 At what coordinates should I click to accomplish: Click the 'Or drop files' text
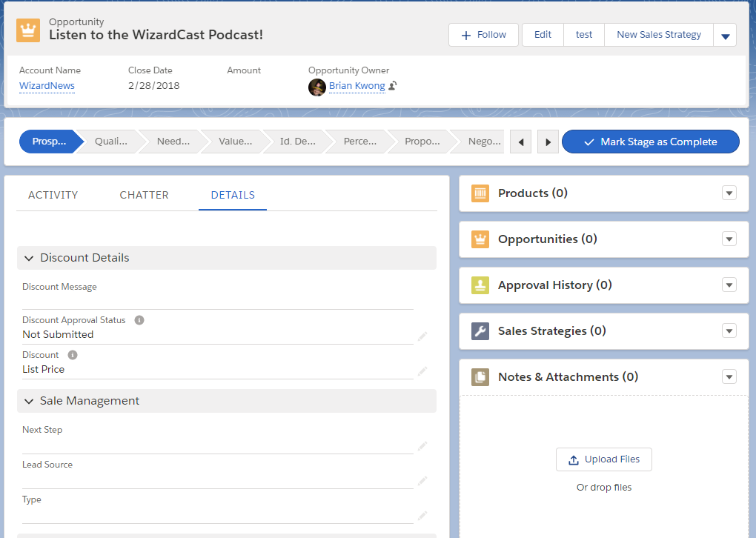point(603,488)
